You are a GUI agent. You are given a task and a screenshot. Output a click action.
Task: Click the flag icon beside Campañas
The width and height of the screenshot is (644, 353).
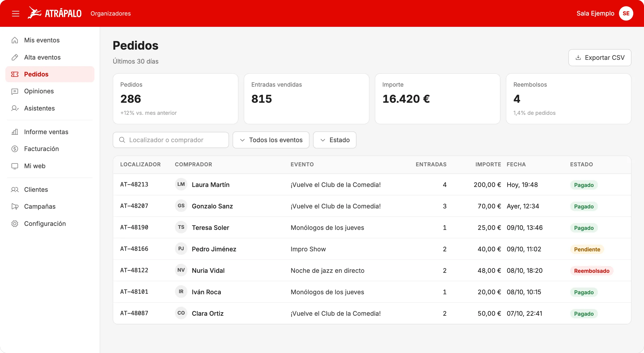click(15, 207)
